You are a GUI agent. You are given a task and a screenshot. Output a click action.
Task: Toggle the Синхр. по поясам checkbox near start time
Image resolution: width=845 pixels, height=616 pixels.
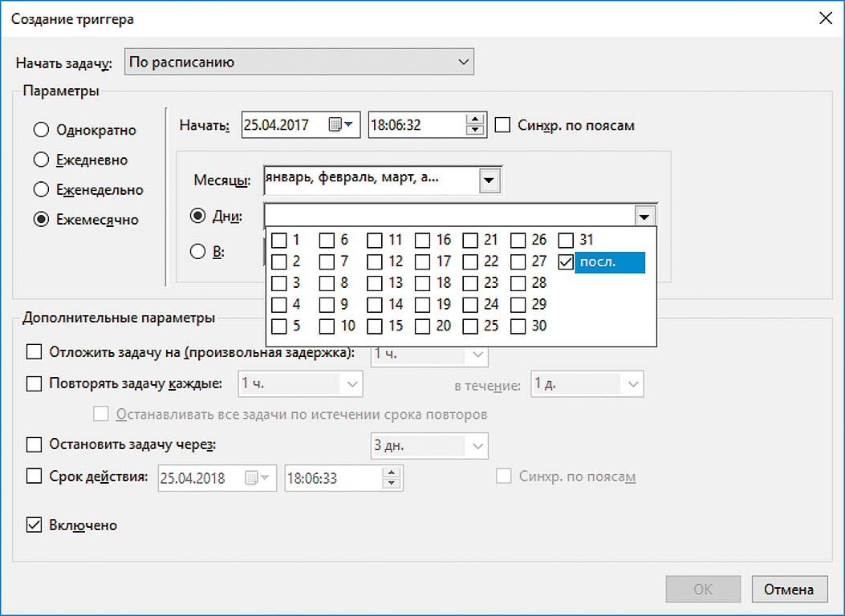click(503, 126)
